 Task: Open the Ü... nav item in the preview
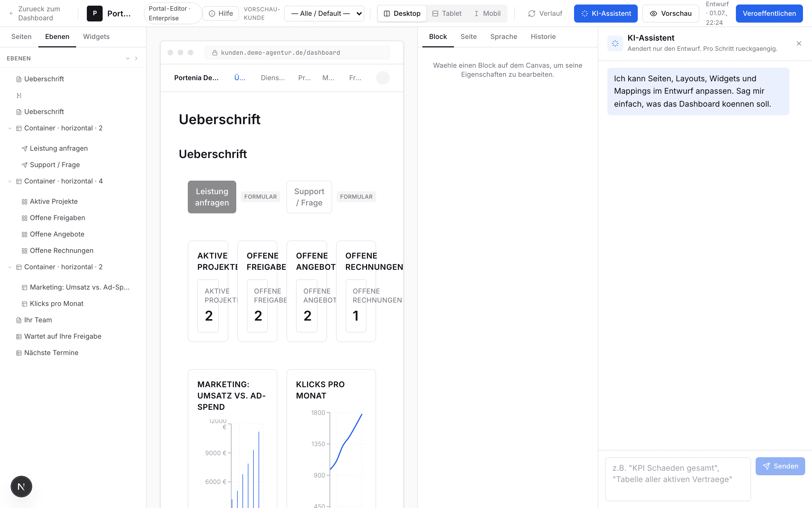click(240, 78)
